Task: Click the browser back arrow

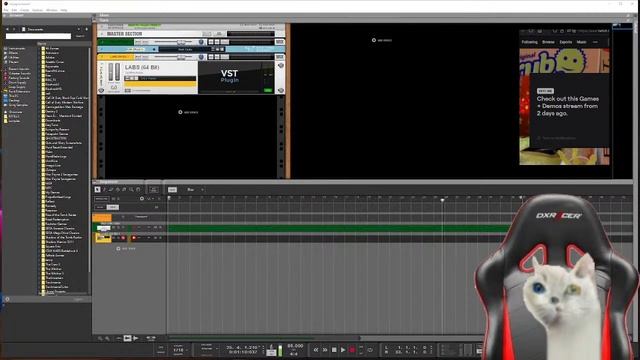Action: point(7,29)
